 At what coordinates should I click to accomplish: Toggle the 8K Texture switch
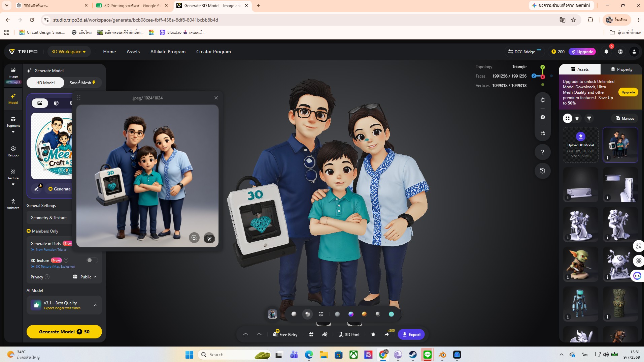[x=92, y=260]
